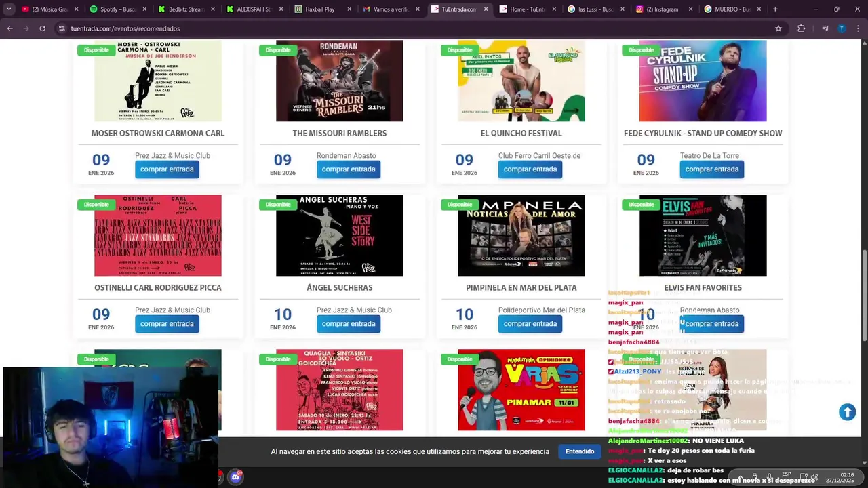
Task: Click PIMPINELA EN MAR DEL PLATA title
Action: tap(521, 288)
